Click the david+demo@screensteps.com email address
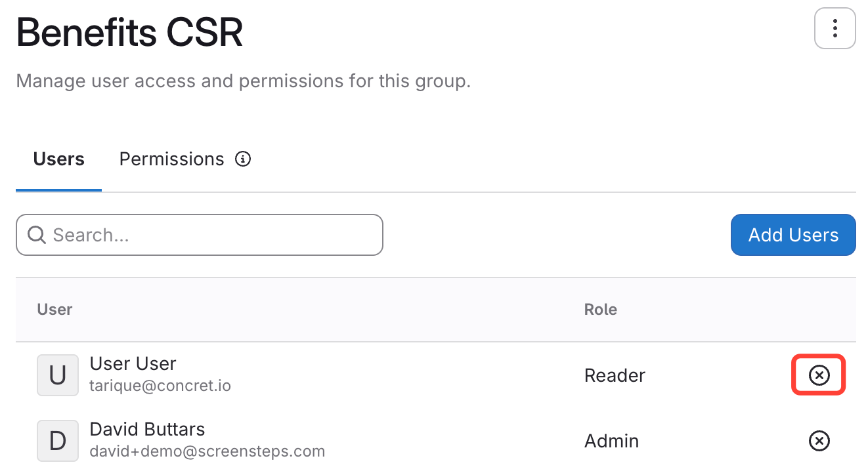The image size is (868, 471). [207, 451]
